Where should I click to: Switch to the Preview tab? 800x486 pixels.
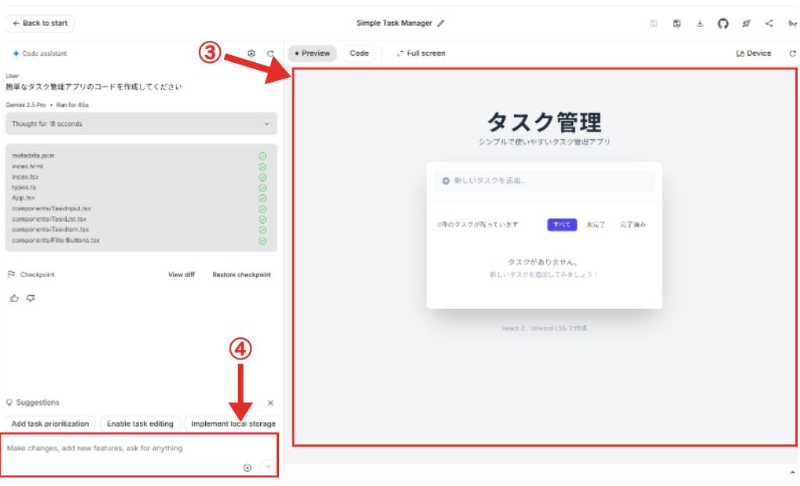tap(312, 54)
